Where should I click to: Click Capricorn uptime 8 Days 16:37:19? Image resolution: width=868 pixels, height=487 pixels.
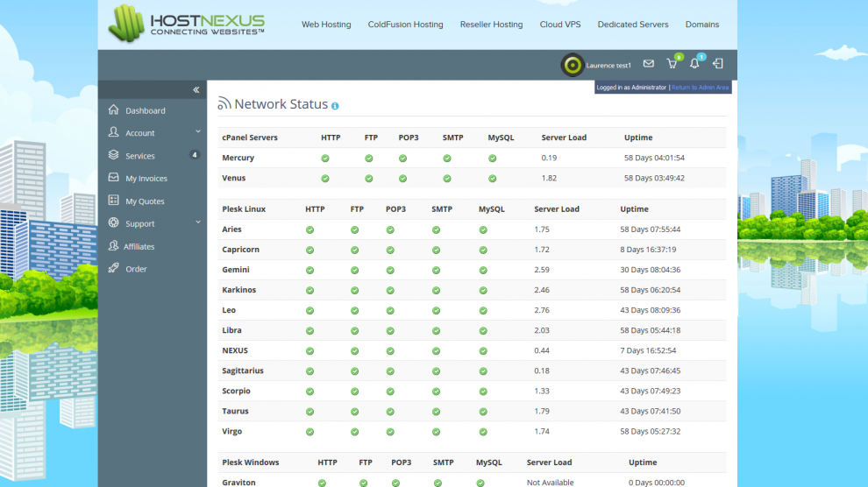coord(648,250)
